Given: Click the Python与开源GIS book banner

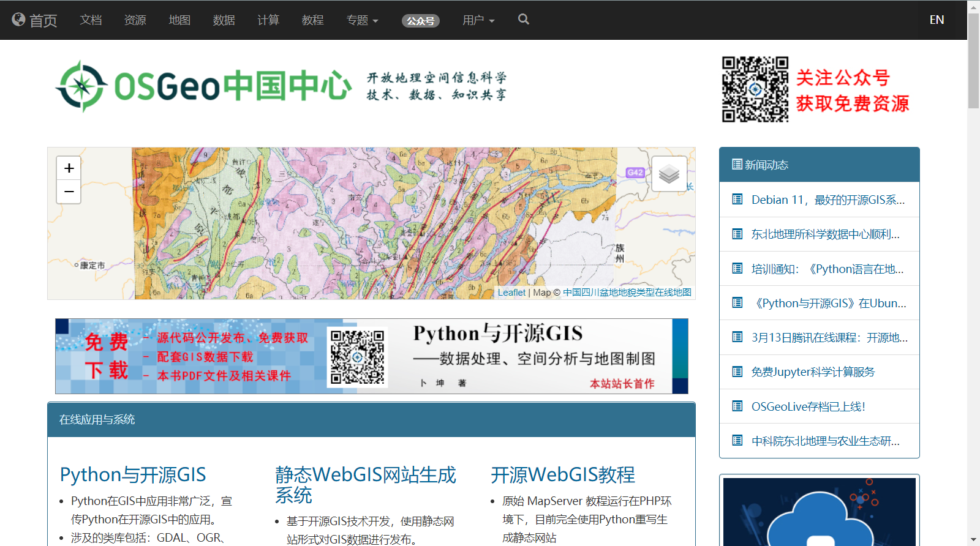Looking at the screenshot, I should click(372, 356).
